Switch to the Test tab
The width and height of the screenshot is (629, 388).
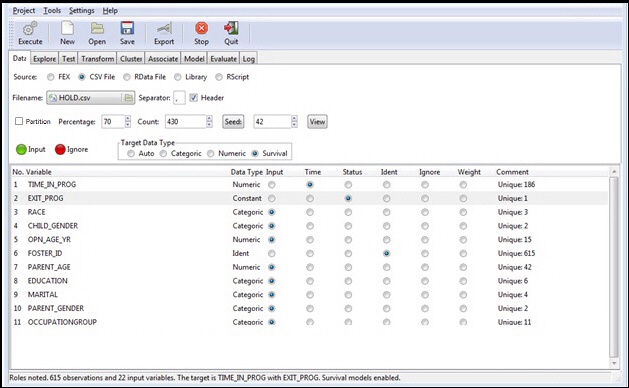click(69, 59)
